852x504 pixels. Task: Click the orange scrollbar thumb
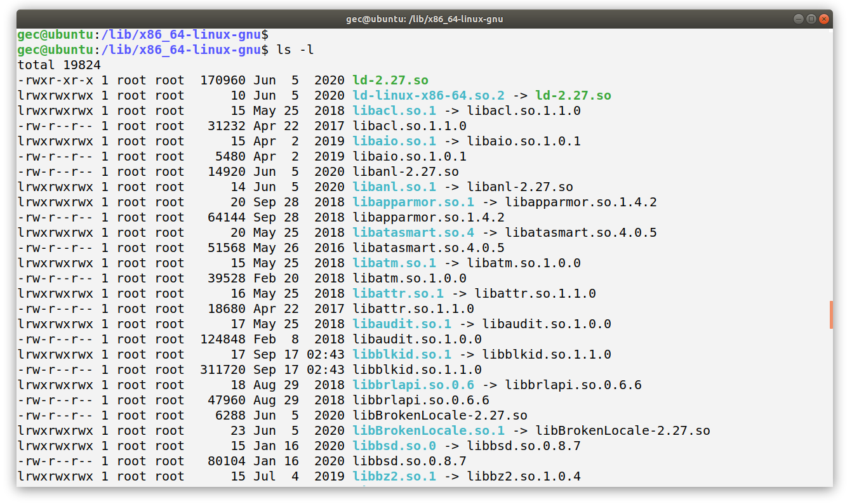click(830, 315)
